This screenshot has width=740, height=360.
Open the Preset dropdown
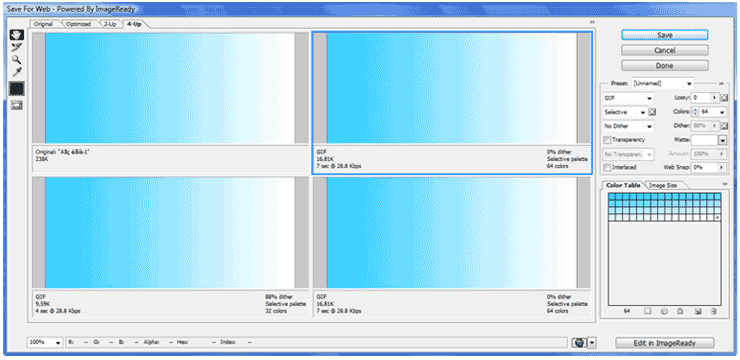(x=663, y=84)
